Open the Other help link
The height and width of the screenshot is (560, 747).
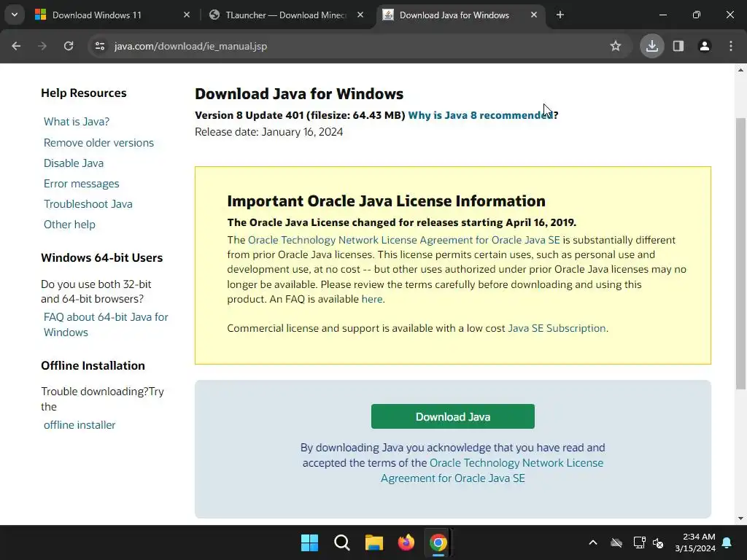pos(69,225)
